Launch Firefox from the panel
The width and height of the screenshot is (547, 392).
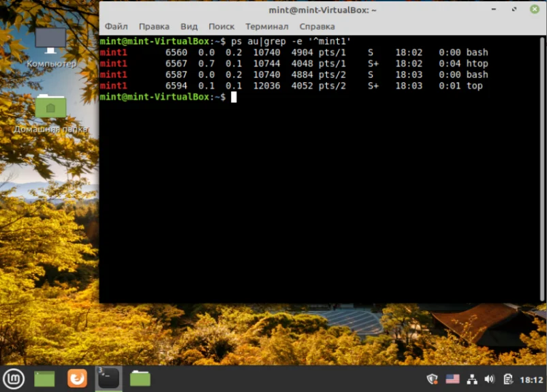click(x=77, y=378)
